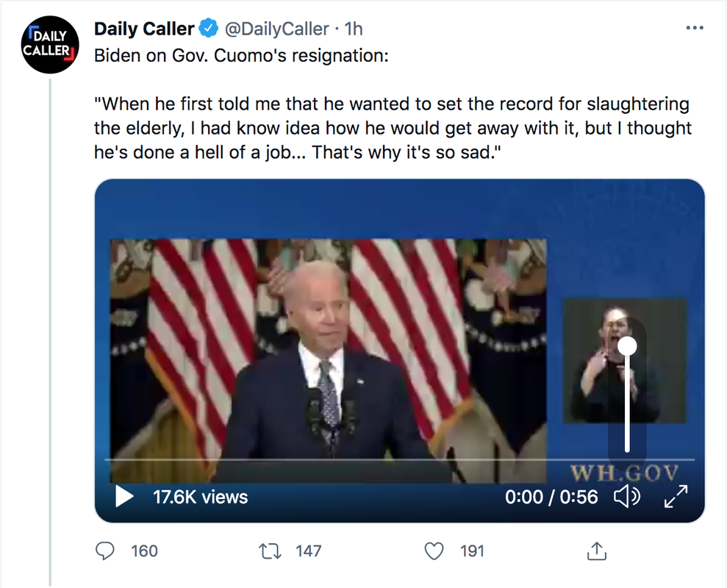Retweet using the retweet arrows icon
Viewport: 727px width, 588px height.
pyautogui.click(x=271, y=551)
